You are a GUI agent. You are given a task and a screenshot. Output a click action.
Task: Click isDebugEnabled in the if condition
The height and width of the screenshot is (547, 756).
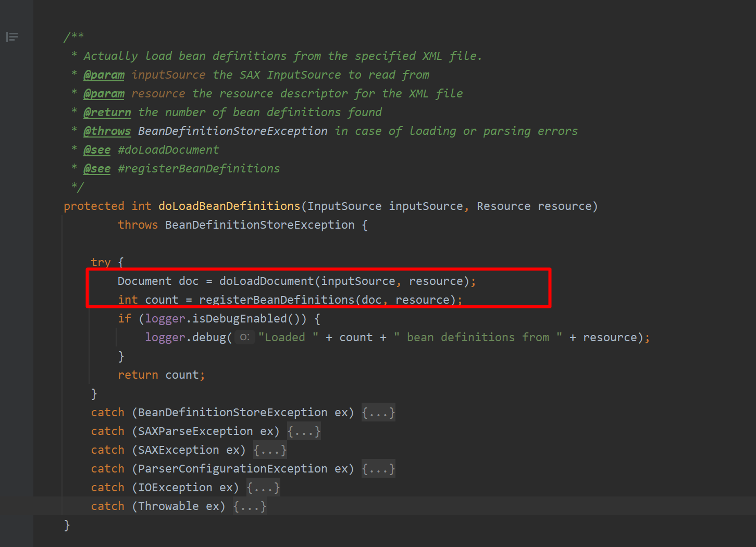coord(240,319)
